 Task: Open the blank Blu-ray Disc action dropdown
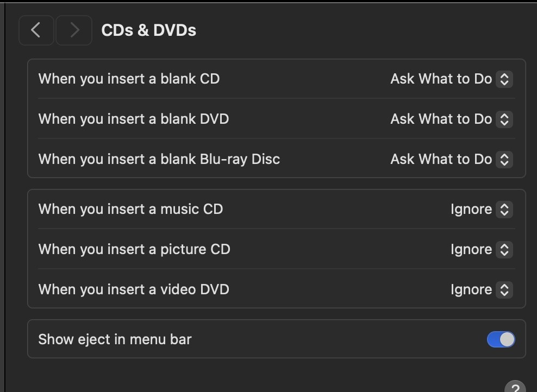pyautogui.click(x=451, y=159)
